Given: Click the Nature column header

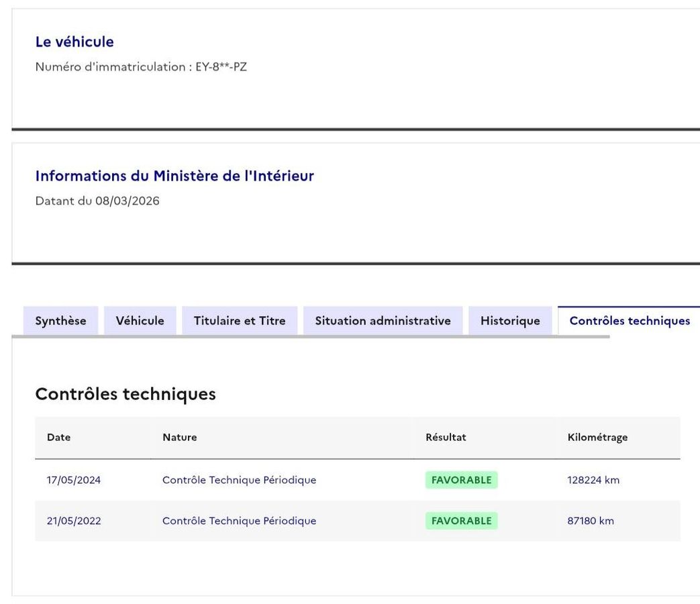Looking at the screenshot, I should point(179,437).
